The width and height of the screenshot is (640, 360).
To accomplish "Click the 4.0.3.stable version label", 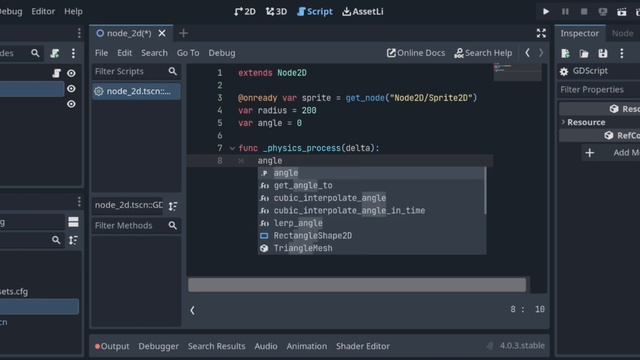I will coord(522,346).
